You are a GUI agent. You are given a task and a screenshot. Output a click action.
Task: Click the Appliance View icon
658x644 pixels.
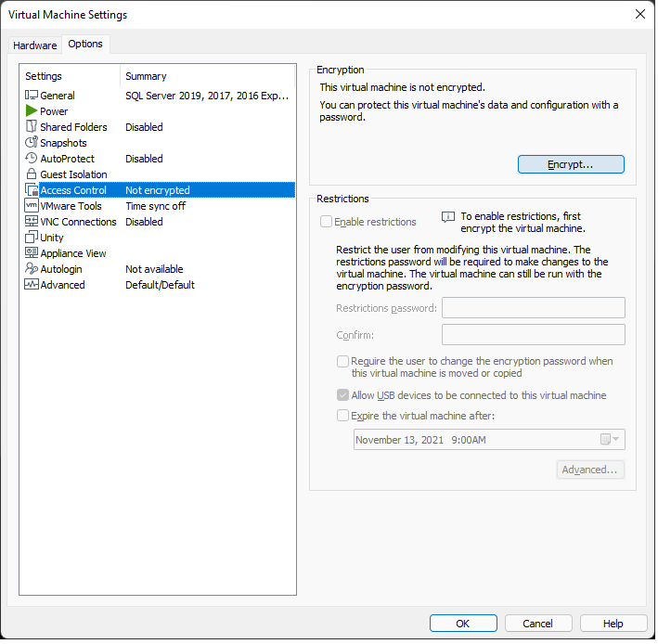tap(32, 253)
